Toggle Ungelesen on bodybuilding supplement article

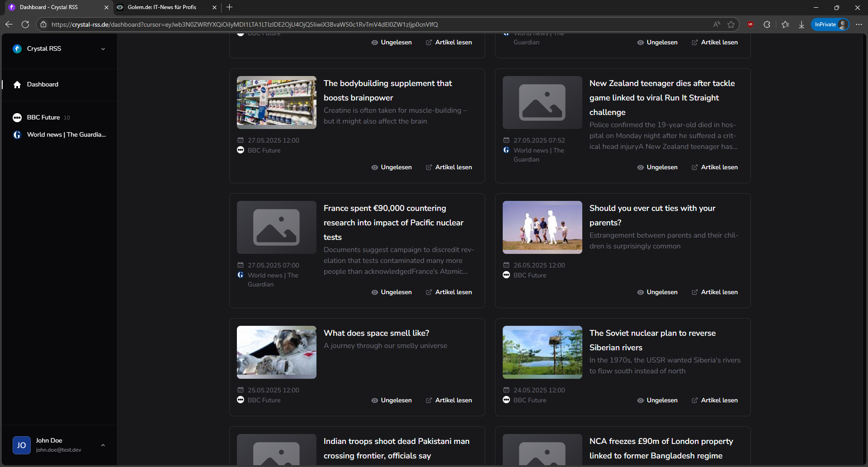(392, 167)
